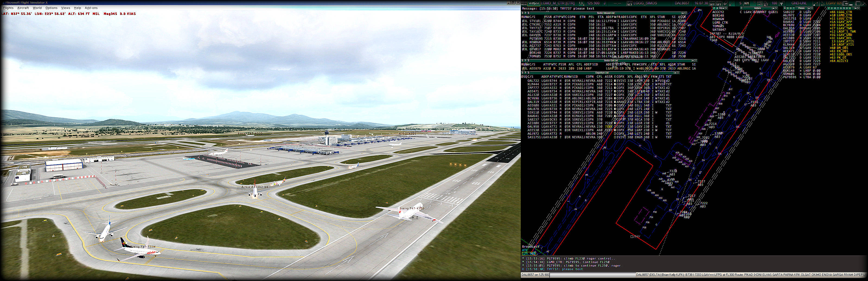Close the Planes panel

click(x=812, y=8)
